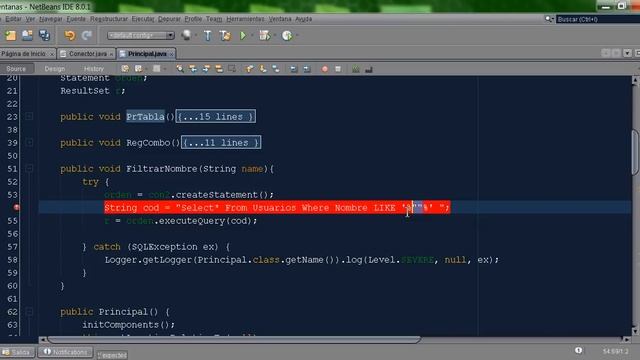
Task: Click Previous Bookmark editor icon
Action: [249, 69]
